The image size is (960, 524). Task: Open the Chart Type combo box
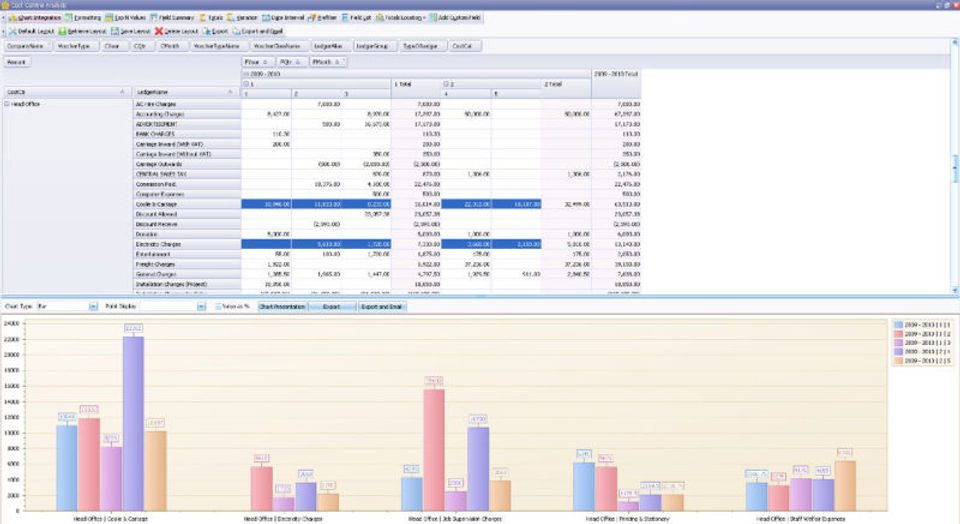(x=68, y=306)
